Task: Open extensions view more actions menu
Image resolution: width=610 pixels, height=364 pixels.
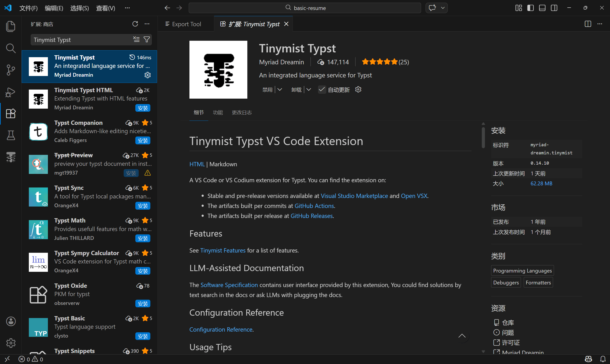Action: [147, 24]
